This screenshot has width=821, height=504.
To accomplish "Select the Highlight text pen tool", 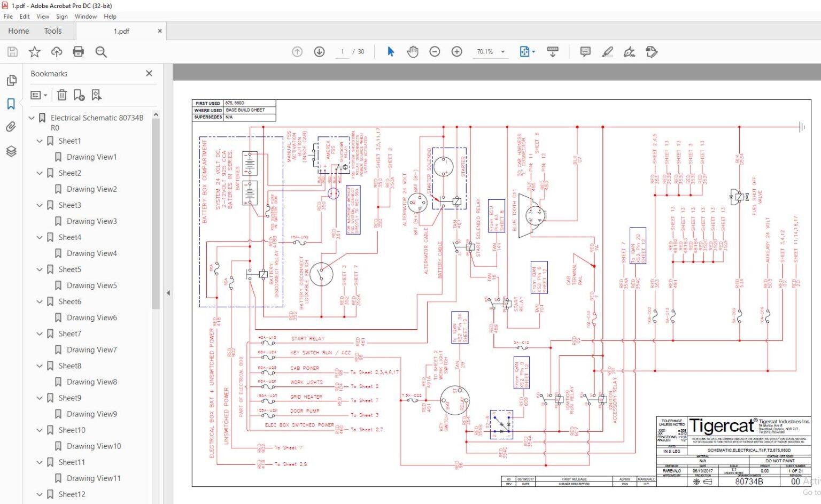I will (x=607, y=52).
